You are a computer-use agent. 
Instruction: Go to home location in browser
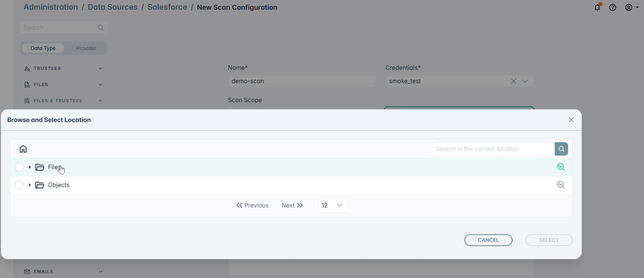click(x=23, y=149)
